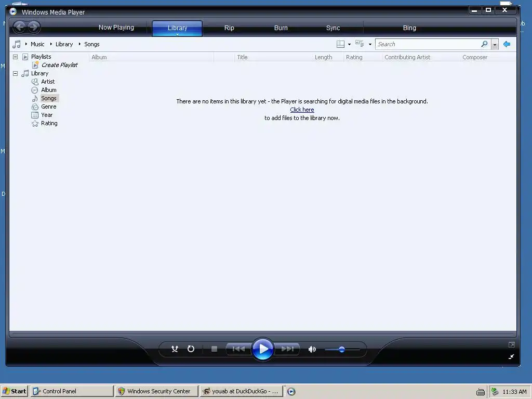The image size is (532, 399).
Task: Open the layout options dropdown arrow
Action: tap(349, 44)
